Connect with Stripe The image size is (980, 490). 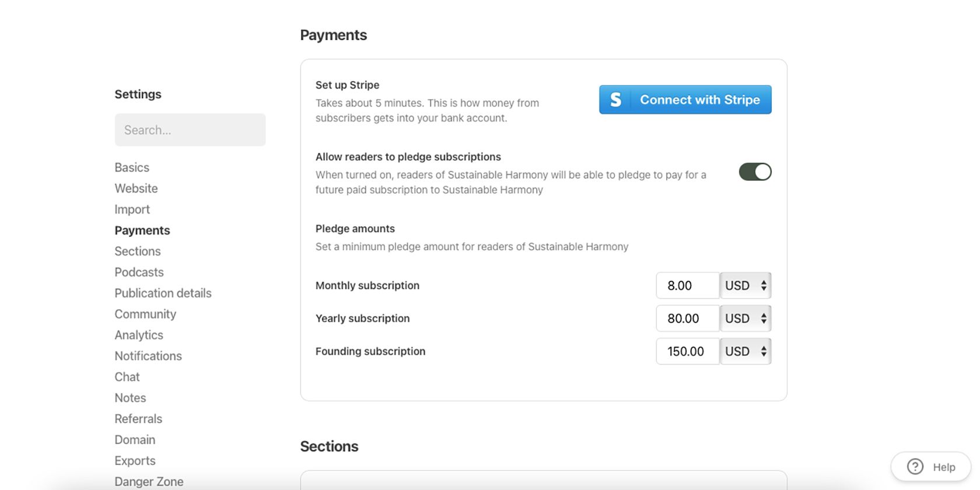685,99
